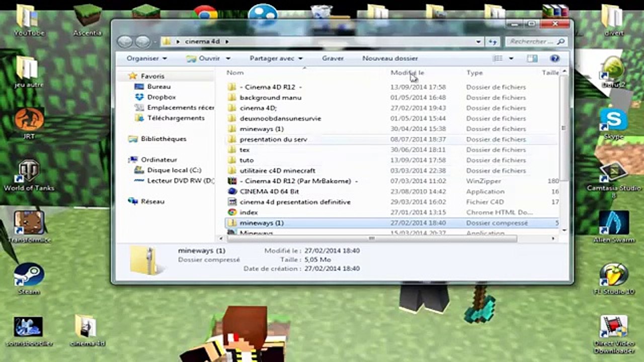644x362 pixels.
Task: Launch FL Studio 10 shortcut
Action: pyautogui.click(x=613, y=279)
